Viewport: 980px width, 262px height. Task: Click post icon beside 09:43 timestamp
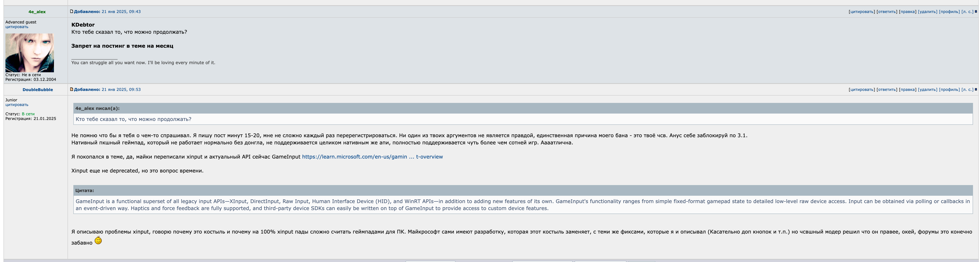pos(71,11)
